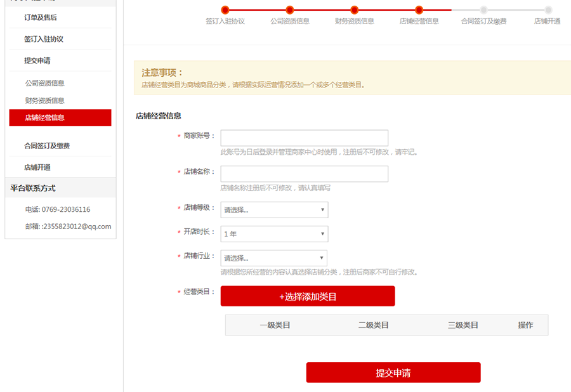Focus the 商家账号 input field
The height and width of the screenshot is (392, 571).
305,138
